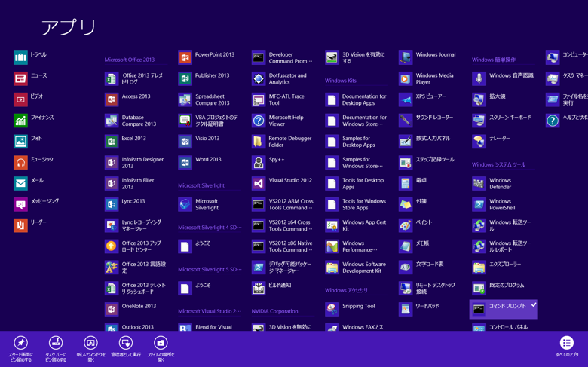Open エクスプローラー (File Explorer)
Screen dimensions: 588x367
pyautogui.click(x=497, y=268)
